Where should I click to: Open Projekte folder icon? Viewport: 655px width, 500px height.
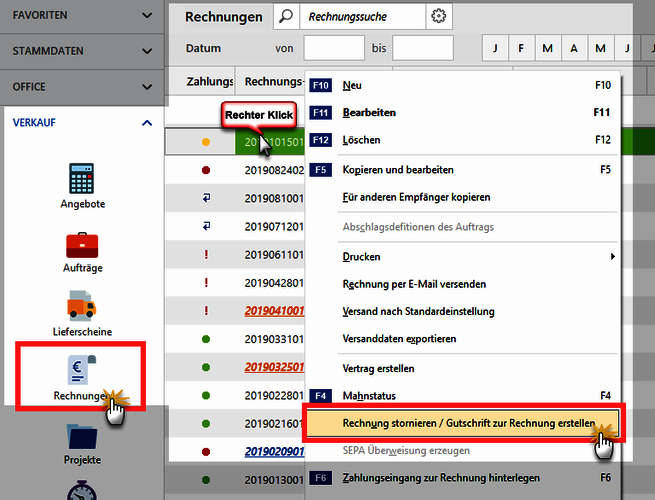coord(82,437)
